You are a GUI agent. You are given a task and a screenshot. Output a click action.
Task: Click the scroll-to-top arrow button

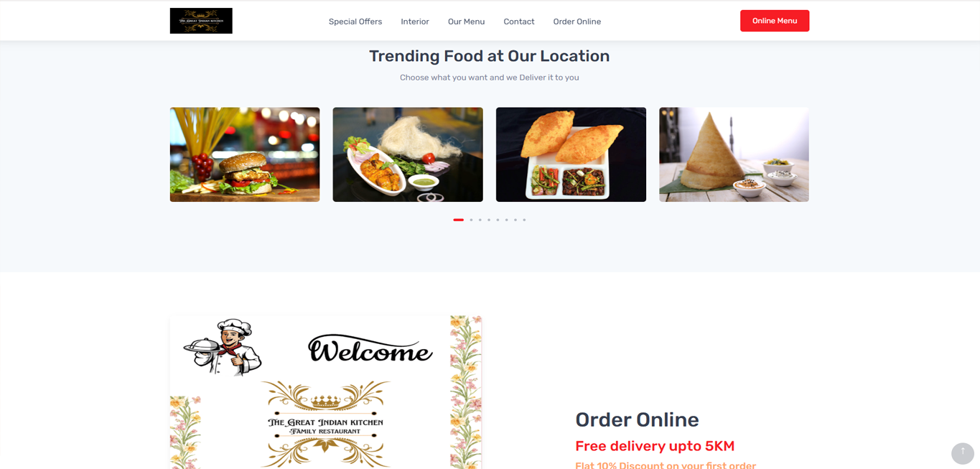coord(962,453)
